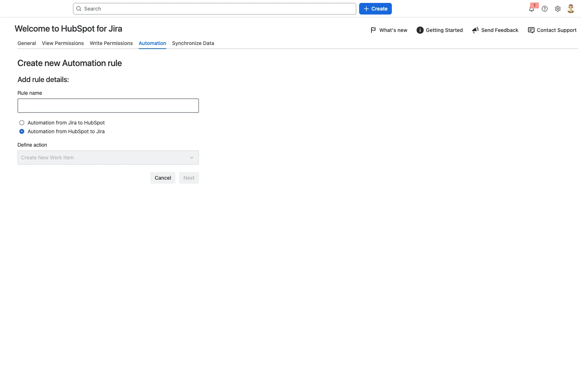Switch to the Write Permissions tab
Viewport: 581px width, 392px height.
click(111, 43)
